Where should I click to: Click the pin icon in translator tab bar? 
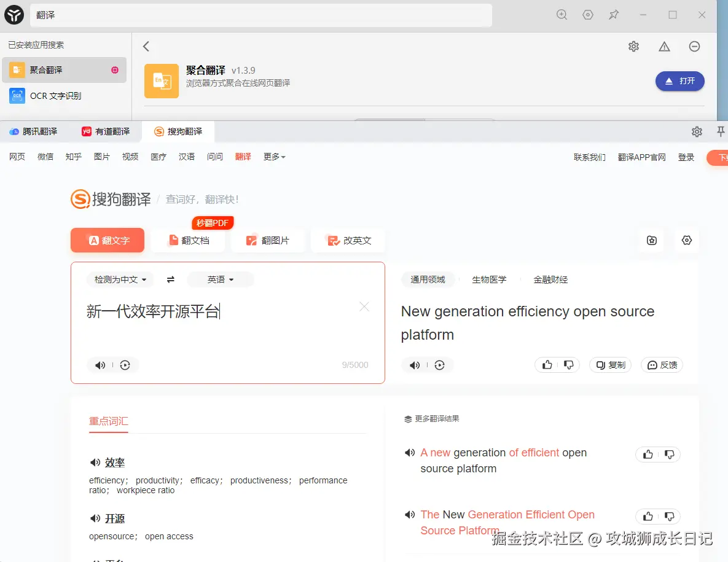721,132
